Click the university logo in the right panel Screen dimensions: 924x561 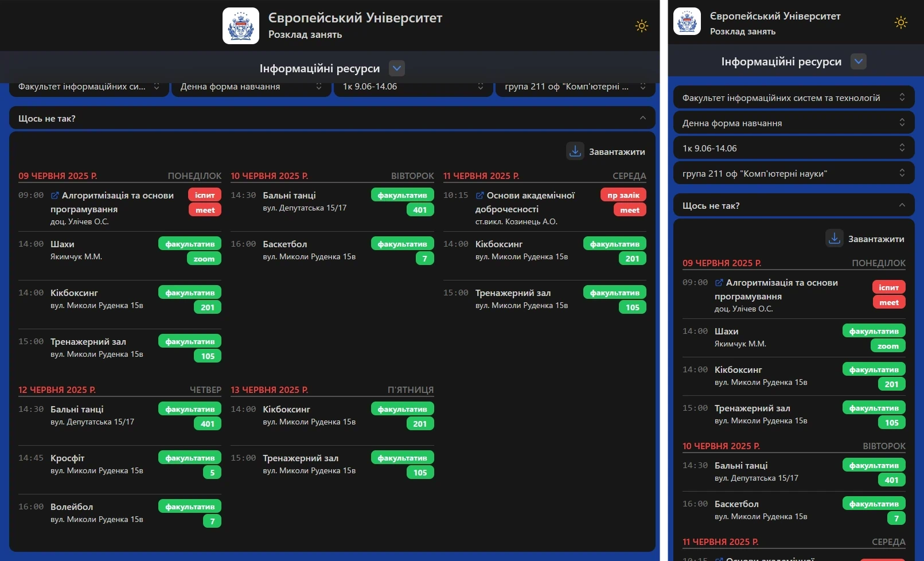(687, 22)
